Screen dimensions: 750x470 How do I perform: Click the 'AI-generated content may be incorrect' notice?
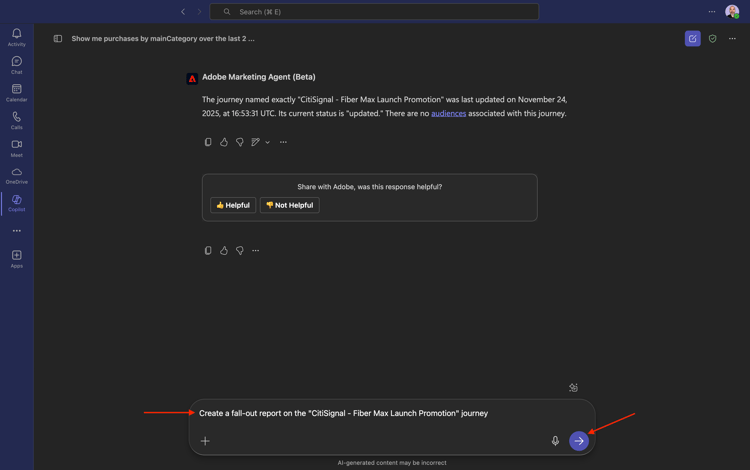[392, 463]
